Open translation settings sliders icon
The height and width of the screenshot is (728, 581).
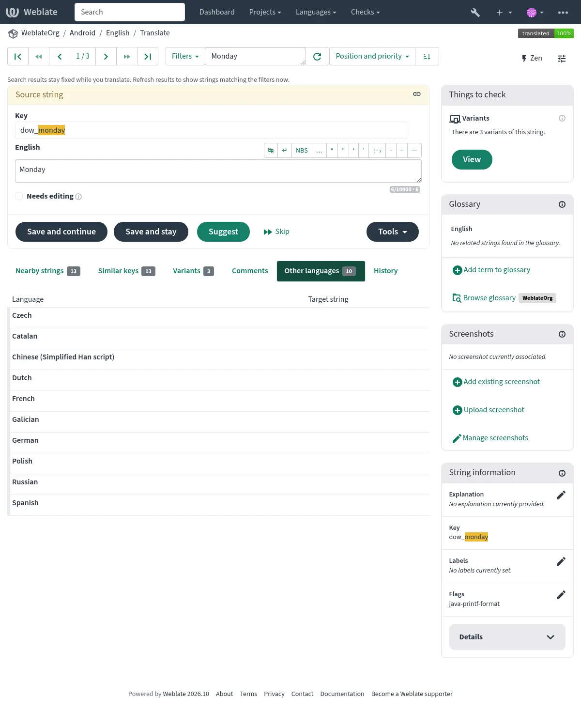(x=562, y=59)
